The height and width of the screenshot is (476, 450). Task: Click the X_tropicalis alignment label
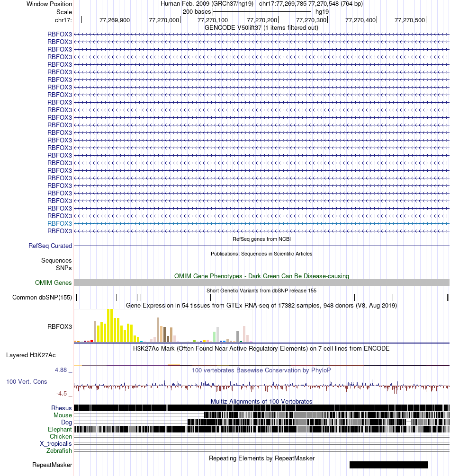coord(56,443)
